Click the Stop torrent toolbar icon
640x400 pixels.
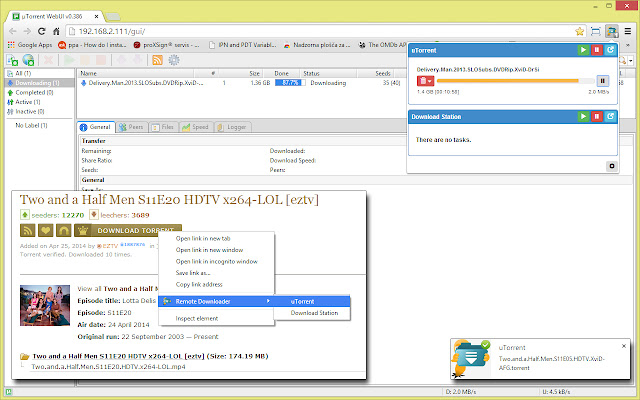pos(100,60)
